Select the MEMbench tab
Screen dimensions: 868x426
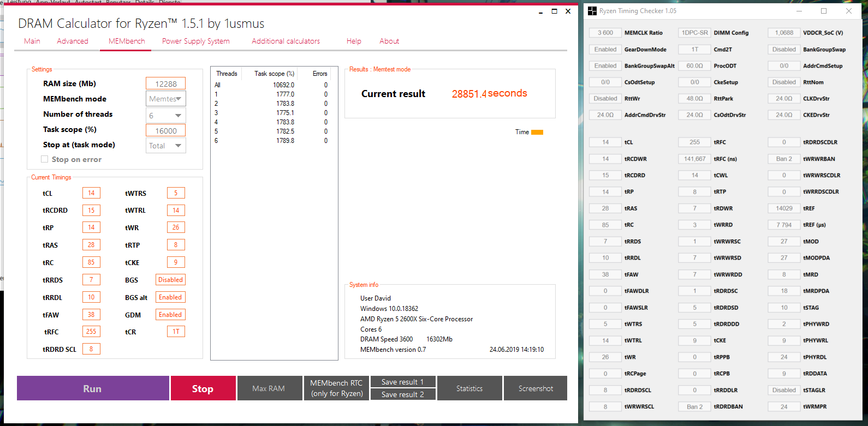coord(127,41)
